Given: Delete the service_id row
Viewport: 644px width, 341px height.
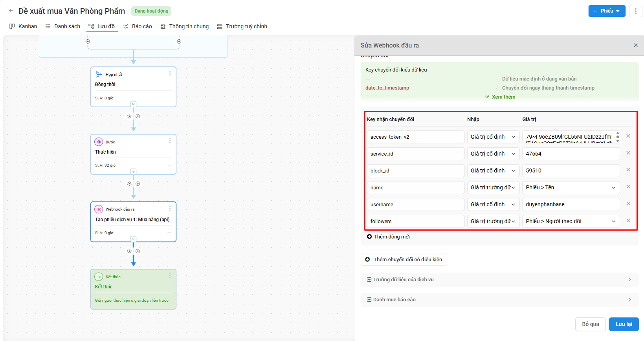Looking at the screenshot, I should [x=628, y=153].
